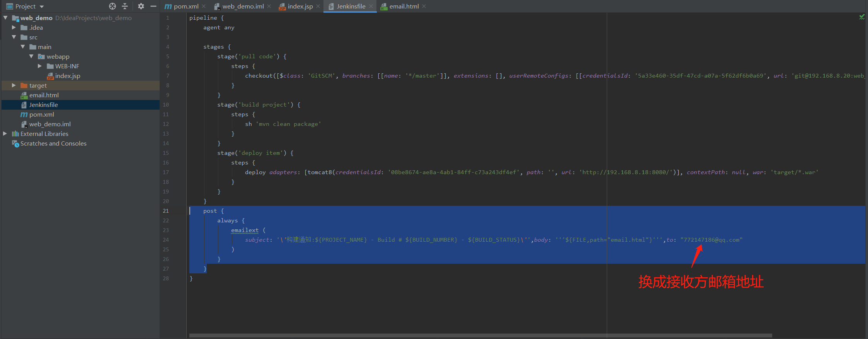The height and width of the screenshot is (339, 868).
Task: Click the locate/scroll-from-source target icon
Action: (x=112, y=6)
